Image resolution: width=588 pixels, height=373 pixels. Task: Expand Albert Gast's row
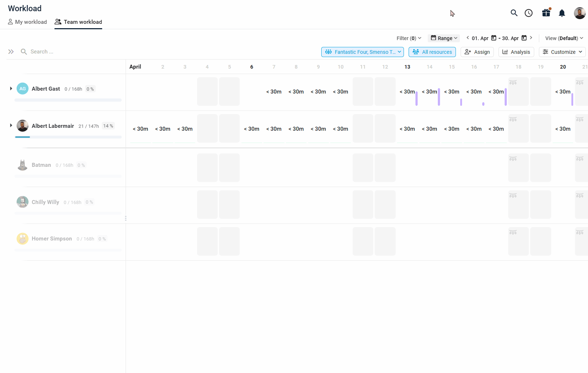pos(11,88)
